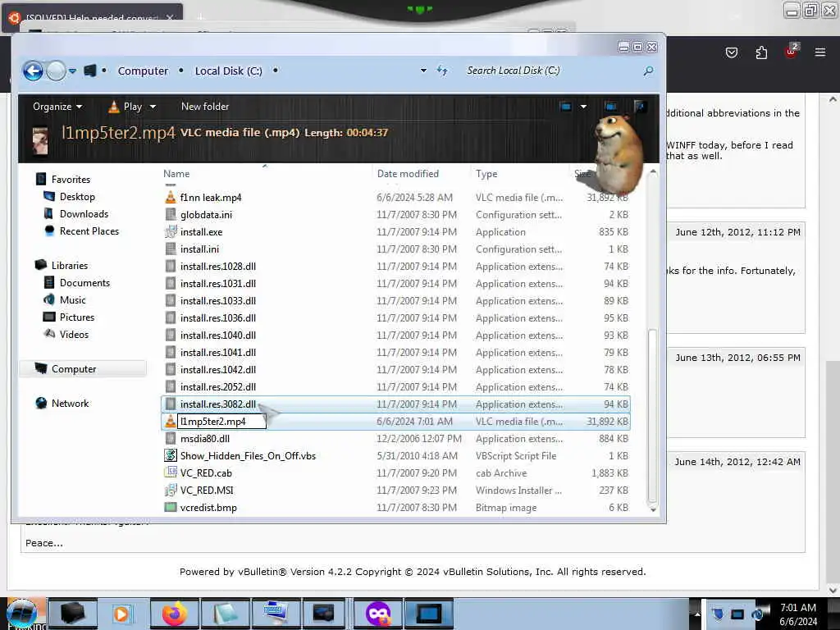Click the greyed Forward navigation button
The image size is (840, 630).
tap(57, 71)
